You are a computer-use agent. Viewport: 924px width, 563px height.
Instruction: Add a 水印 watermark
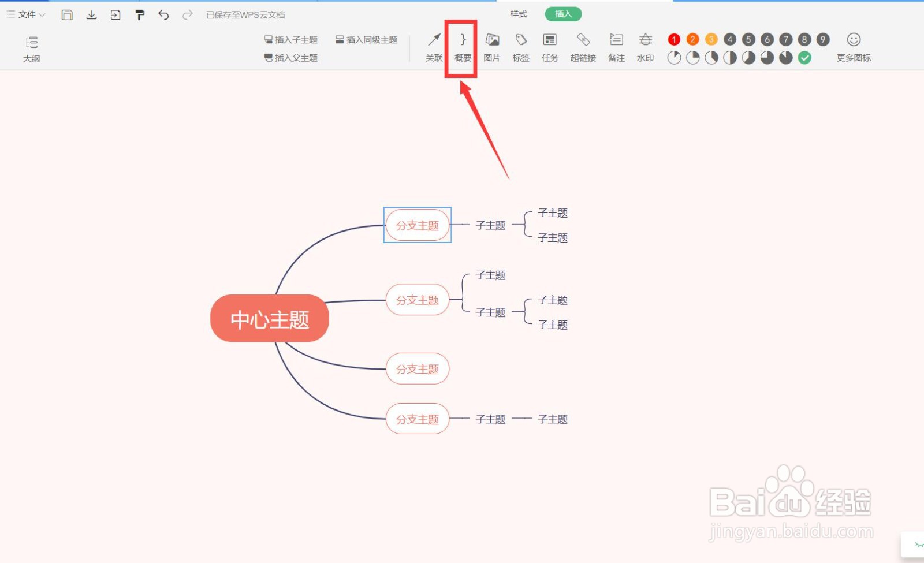pyautogui.click(x=645, y=47)
